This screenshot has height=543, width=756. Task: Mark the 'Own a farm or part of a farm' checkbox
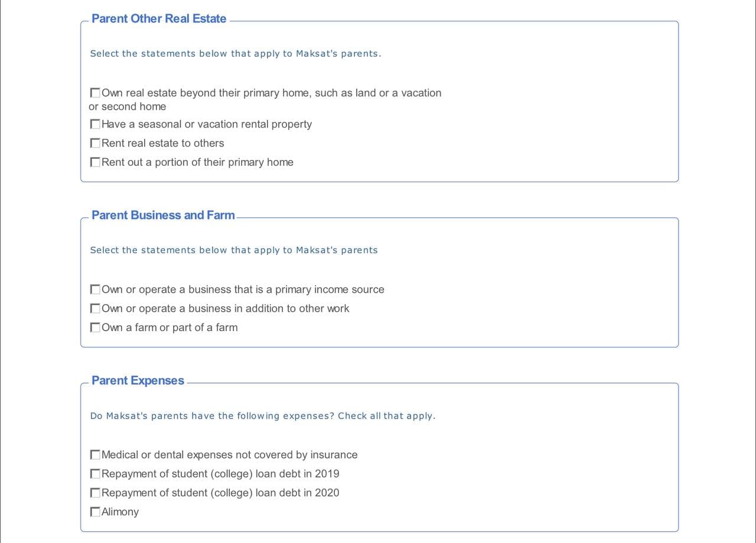click(95, 328)
